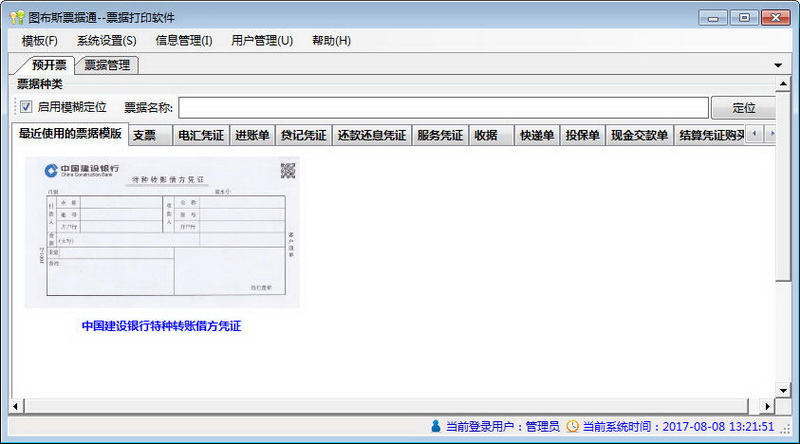800x444 pixels.
Task: Select the 电汇凭证 category tab
Action: (x=201, y=135)
